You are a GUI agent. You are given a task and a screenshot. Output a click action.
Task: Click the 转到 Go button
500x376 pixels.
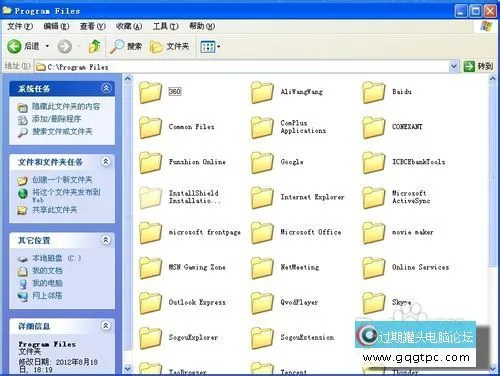[x=478, y=66]
